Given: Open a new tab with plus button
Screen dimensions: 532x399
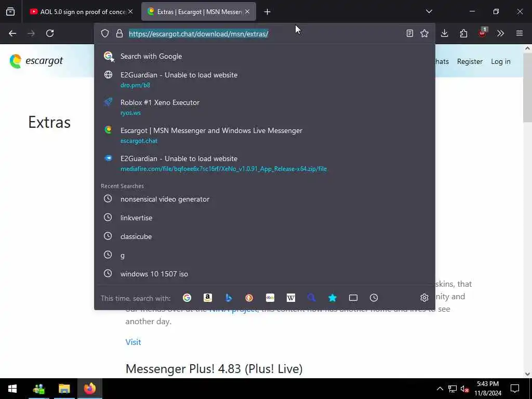Looking at the screenshot, I should coord(268,12).
